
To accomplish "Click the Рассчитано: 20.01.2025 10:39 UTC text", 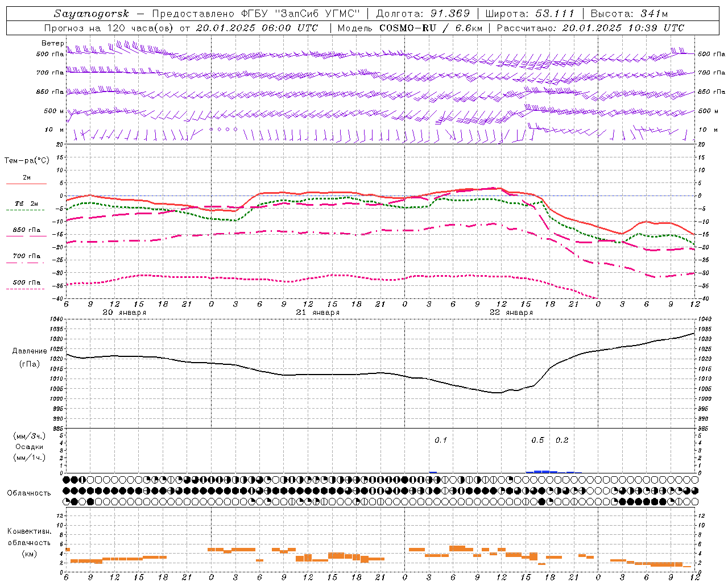I will click(x=590, y=28).
